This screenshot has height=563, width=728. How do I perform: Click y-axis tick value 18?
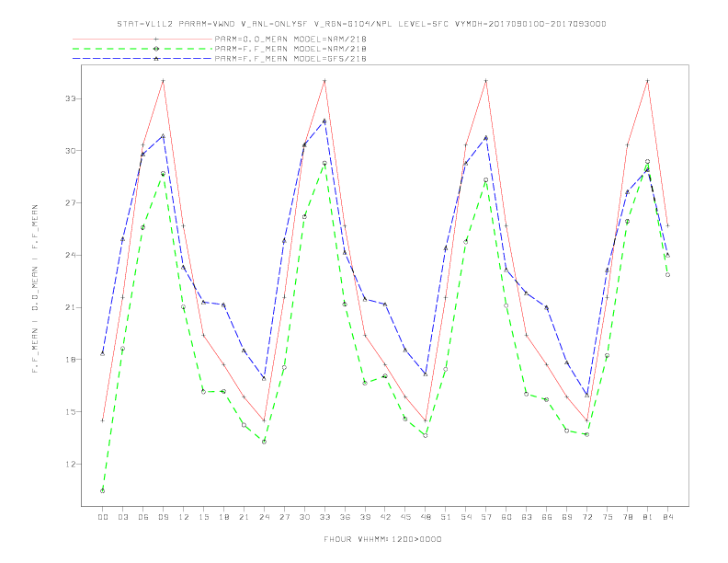tap(70, 360)
